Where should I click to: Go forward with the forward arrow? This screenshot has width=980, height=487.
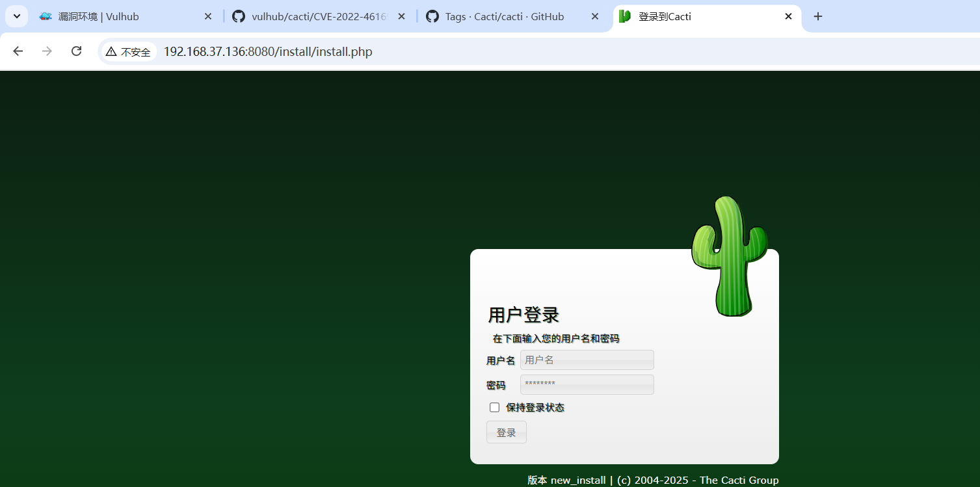(47, 51)
